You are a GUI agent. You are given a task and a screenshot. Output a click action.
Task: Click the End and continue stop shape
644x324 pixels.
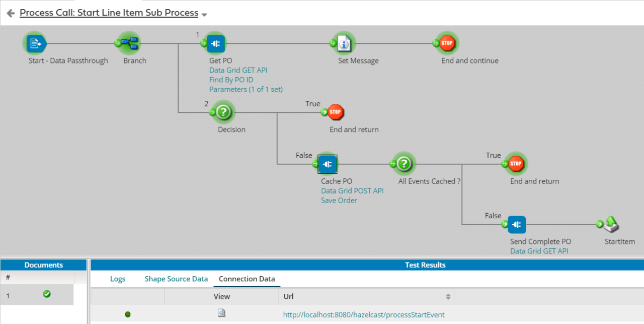(x=447, y=43)
